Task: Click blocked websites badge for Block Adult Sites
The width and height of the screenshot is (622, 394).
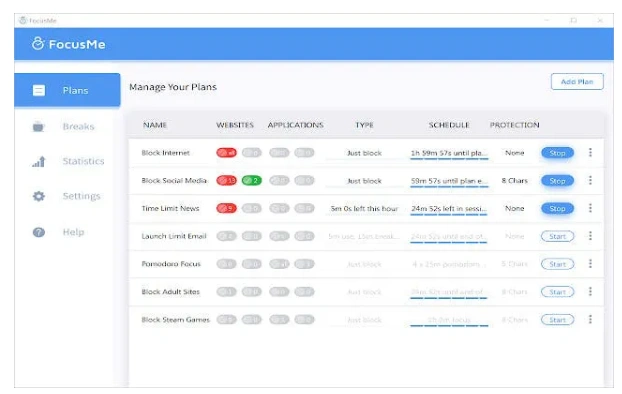Action: (x=227, y=292)
